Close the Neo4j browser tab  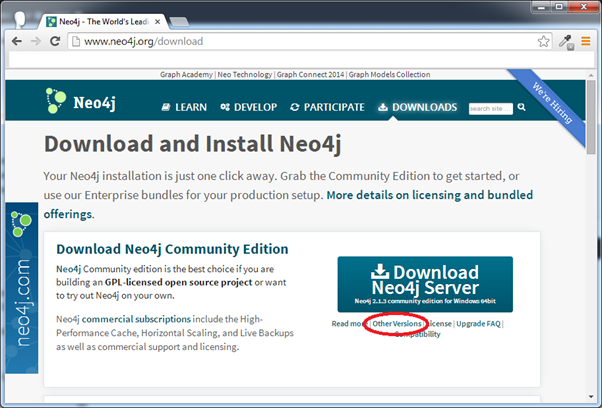click(x=157, y=22)
